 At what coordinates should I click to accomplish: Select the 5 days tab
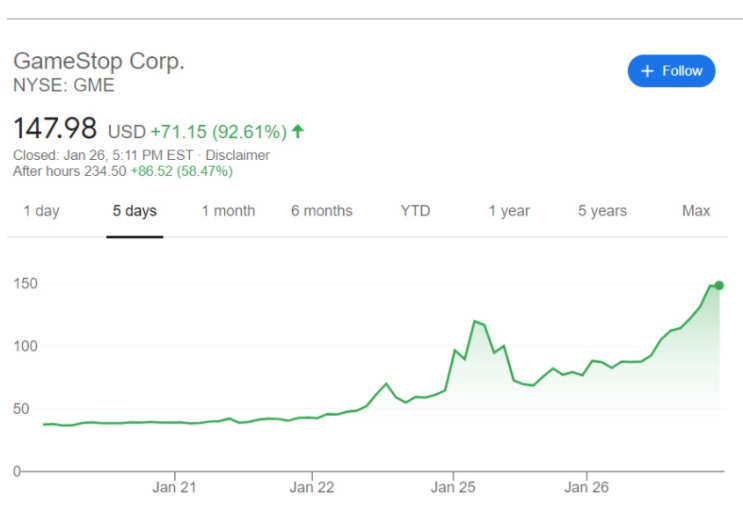(x=135, y=210)
